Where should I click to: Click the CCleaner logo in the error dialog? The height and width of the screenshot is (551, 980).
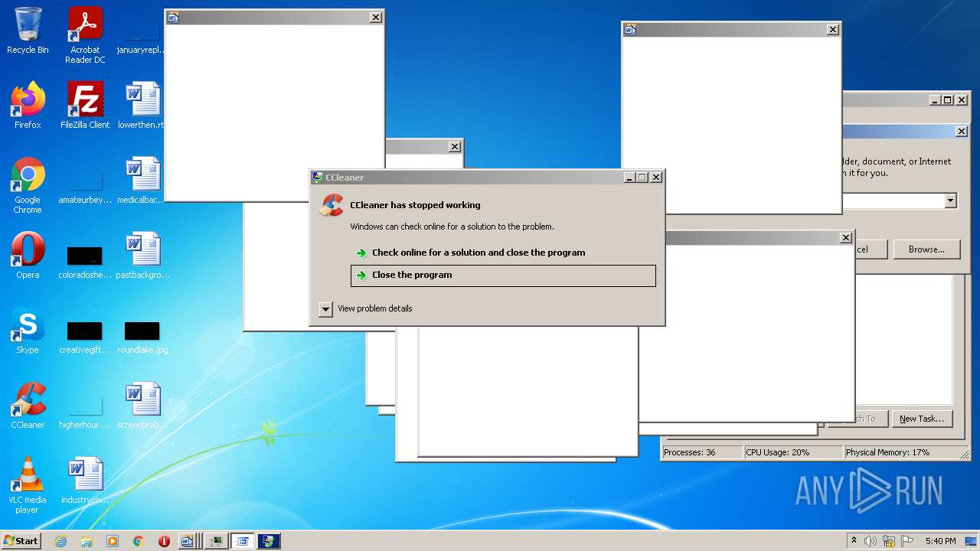[x=332, y=205]
